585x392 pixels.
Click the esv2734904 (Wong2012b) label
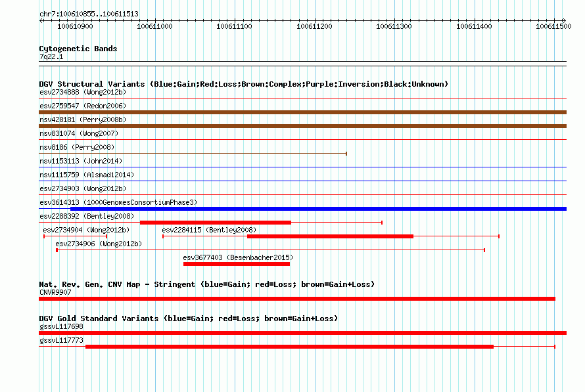[x=86, y=230]
